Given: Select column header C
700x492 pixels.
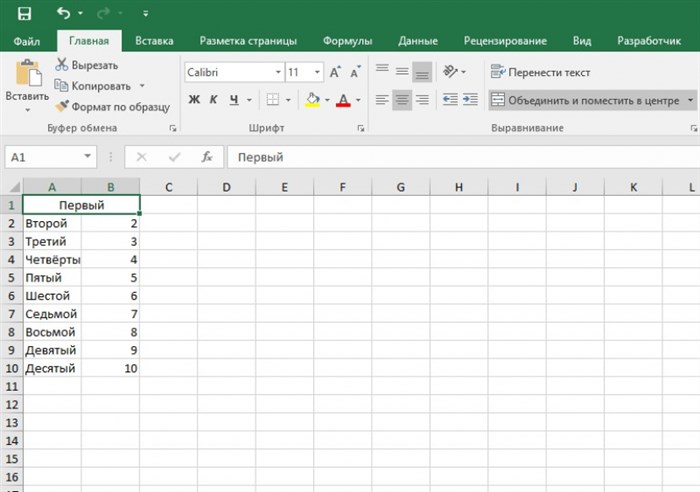Looking at the screenshot, I should pos(168,187).
